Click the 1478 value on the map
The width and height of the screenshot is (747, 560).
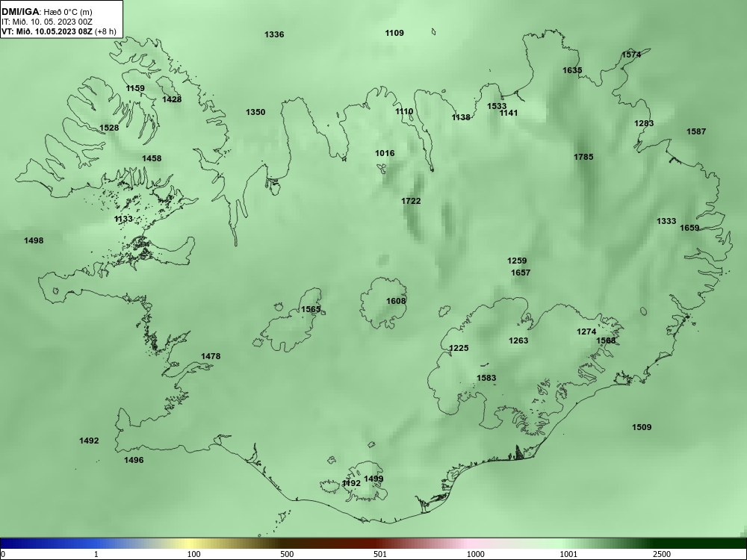pyautogui.click(x=211, y=356)
